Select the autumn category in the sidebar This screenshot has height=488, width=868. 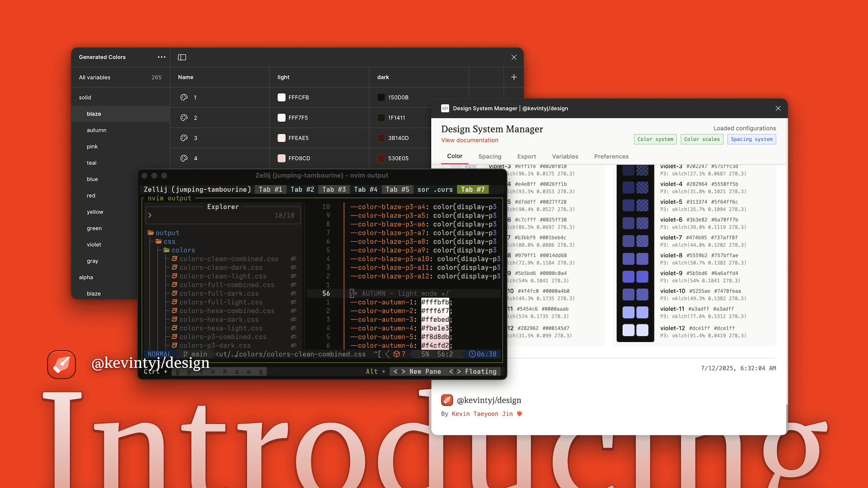tap(97, 130)
